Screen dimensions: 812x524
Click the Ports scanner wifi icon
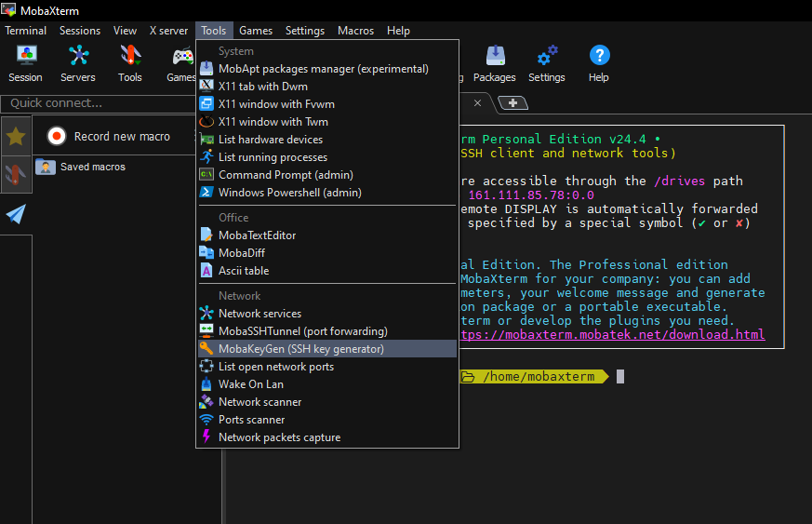point(206,420)
